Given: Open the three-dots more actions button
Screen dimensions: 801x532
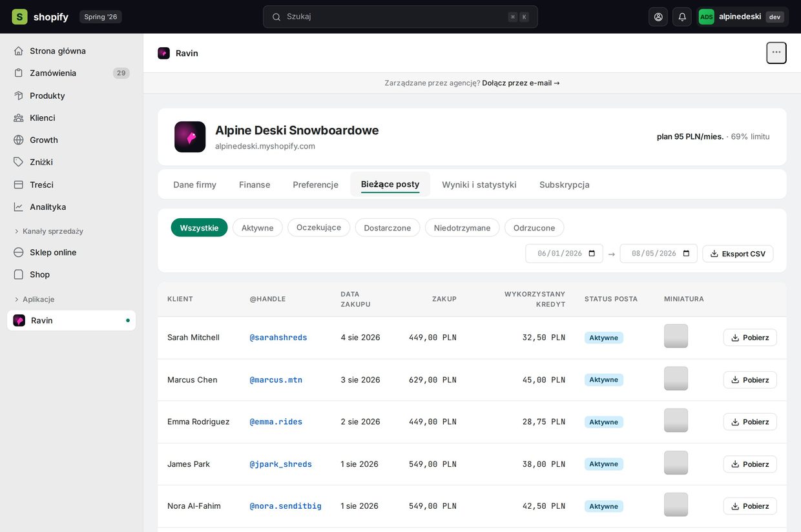Looking at the screenshot, I should pos(776,53).
